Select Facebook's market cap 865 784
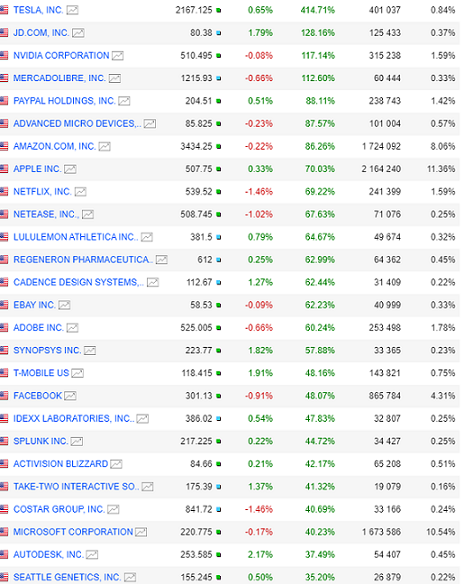 tap(385, 396)
